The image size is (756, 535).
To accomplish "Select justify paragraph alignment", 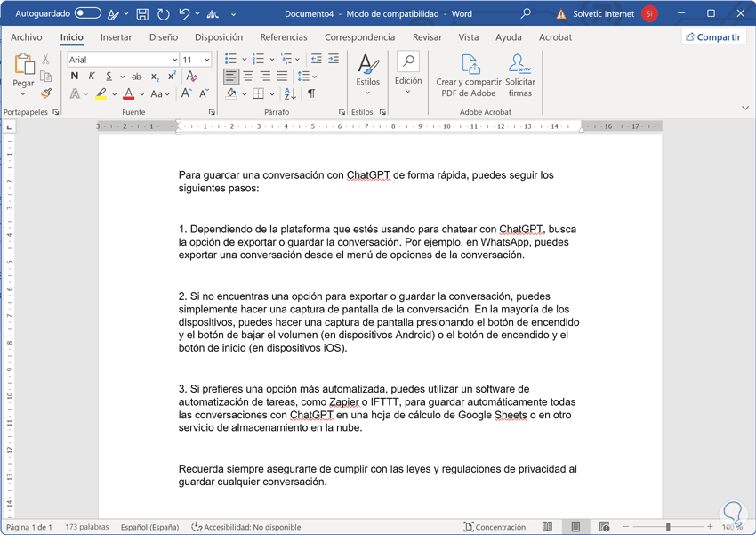I will [x=282, y=77].
